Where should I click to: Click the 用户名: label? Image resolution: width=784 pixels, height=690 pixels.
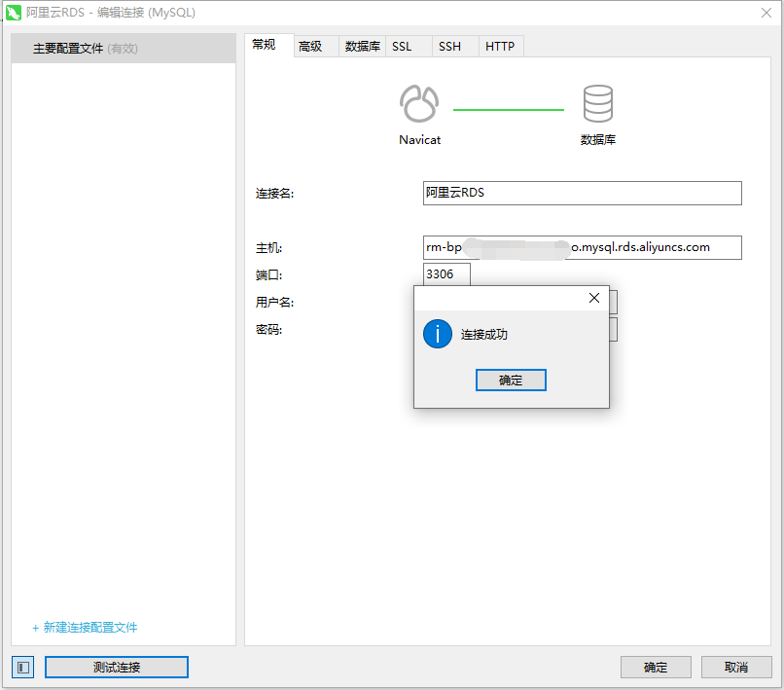coord(275,303)
